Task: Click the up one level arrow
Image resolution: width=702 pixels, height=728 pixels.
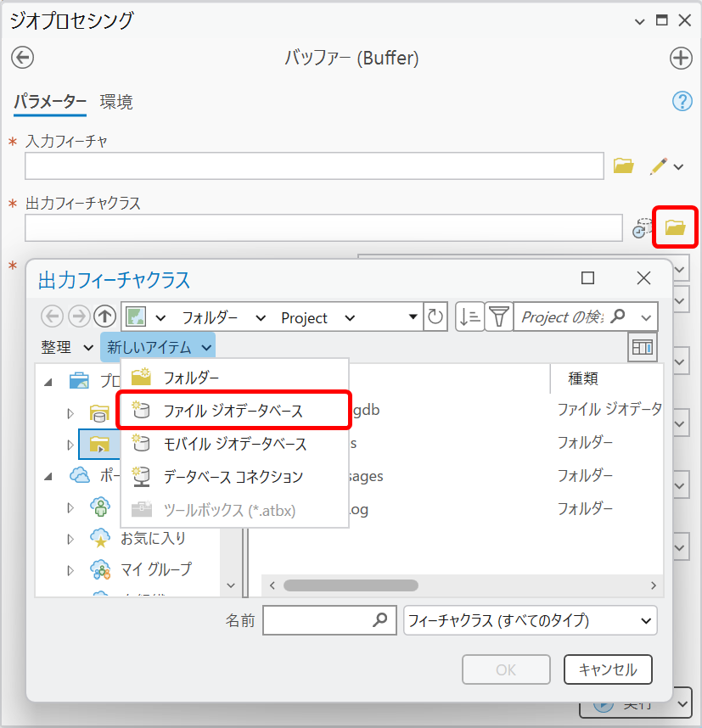Action: [104, 317]
